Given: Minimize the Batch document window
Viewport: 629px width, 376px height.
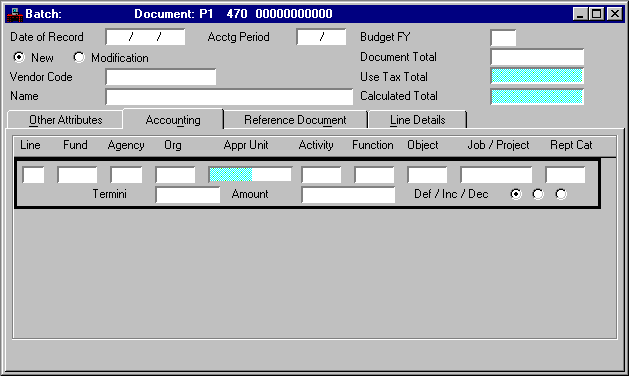Looking at the screenshot, I should coord(580,14).
